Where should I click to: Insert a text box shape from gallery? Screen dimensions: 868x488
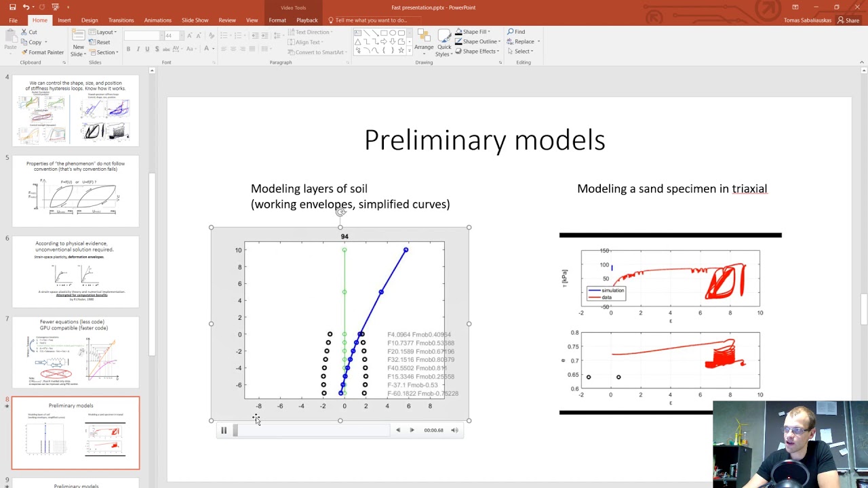click(x=357, y=33)
